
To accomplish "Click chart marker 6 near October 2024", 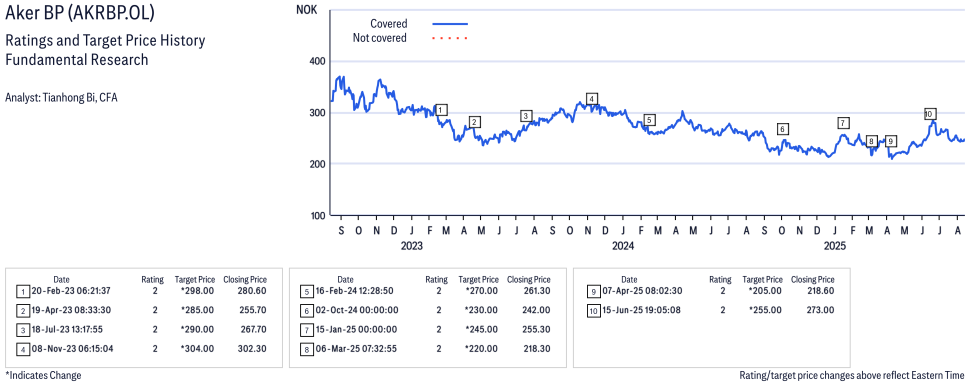I will (x=783, y=129).
